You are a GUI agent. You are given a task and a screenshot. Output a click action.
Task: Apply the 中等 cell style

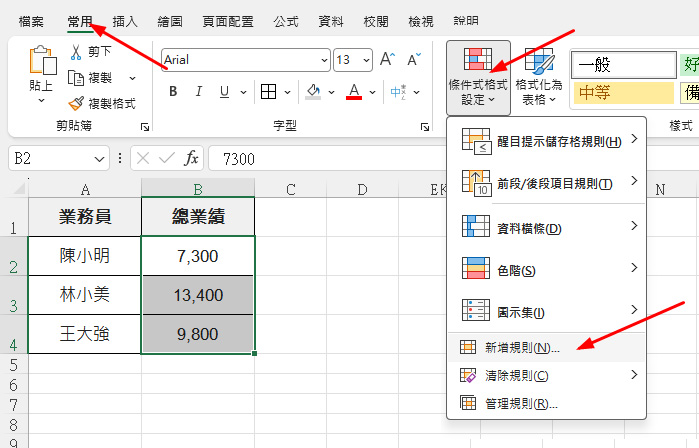(624, 93)
